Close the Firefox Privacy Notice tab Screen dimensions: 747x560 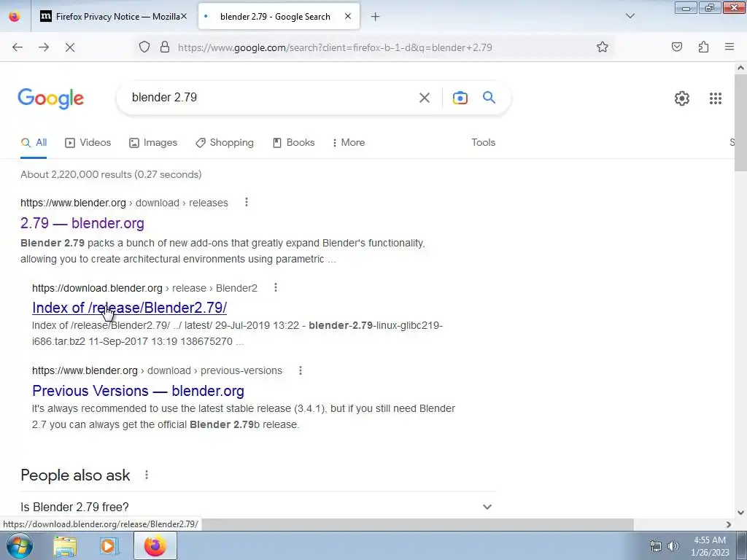click(x=183, y=16)
